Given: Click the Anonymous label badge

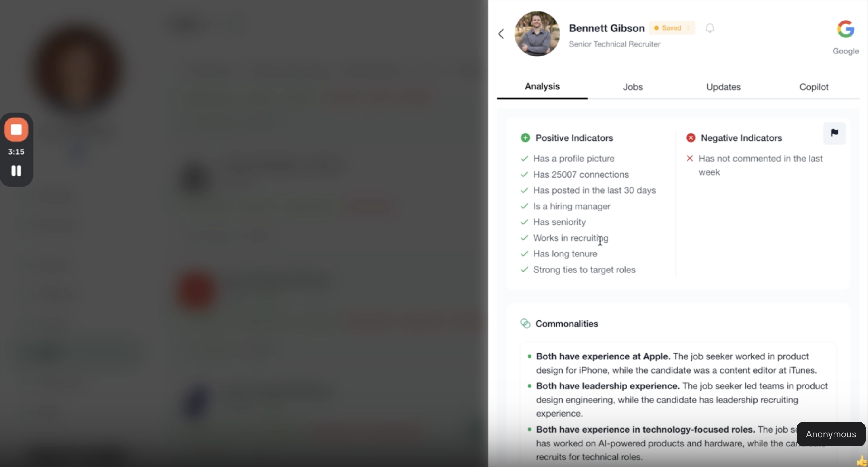Looking at the screenshot, I should tap(831, 434).
